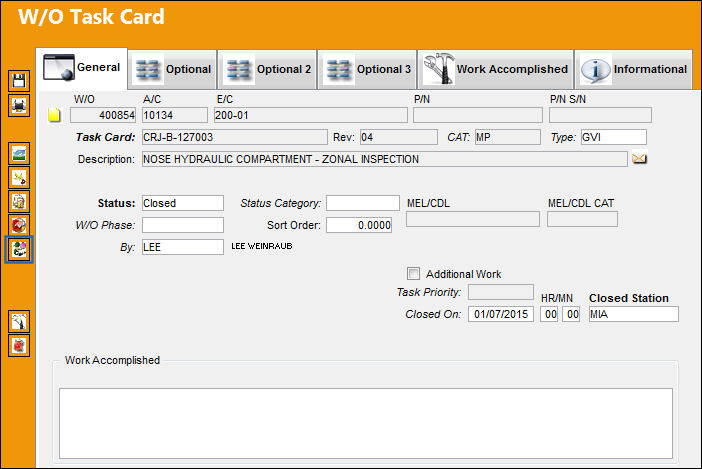
Task: Click the hammer and wrench tab icon
Action: point(439,68)
